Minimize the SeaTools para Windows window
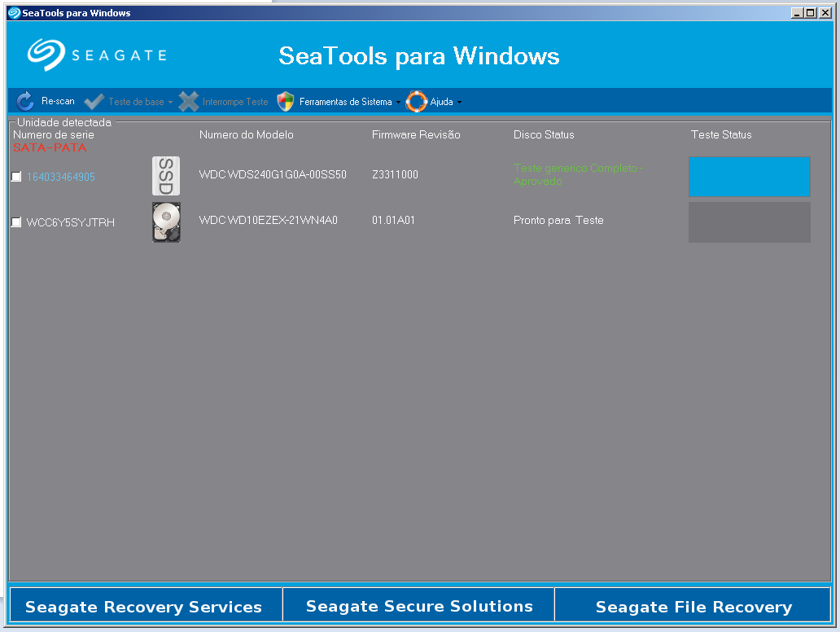Viewport: 840px width, 632px height. (797, 13)
